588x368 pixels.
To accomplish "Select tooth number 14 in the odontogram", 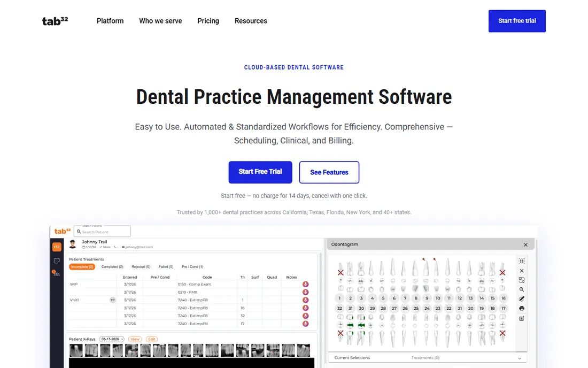I will click(x=482, y=298).
